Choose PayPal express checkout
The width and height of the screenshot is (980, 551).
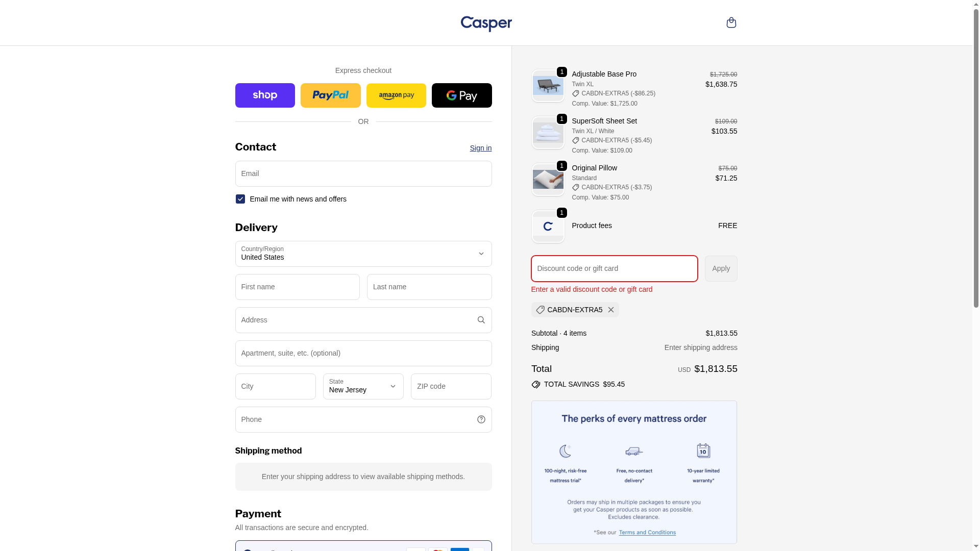[x=330, y=95]
